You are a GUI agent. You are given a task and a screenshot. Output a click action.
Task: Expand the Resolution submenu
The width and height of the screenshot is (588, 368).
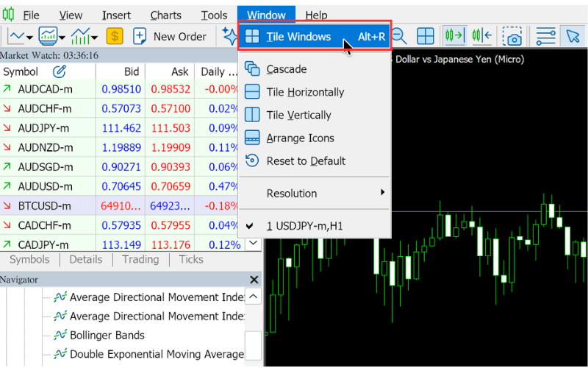click(x=315, y=194)
